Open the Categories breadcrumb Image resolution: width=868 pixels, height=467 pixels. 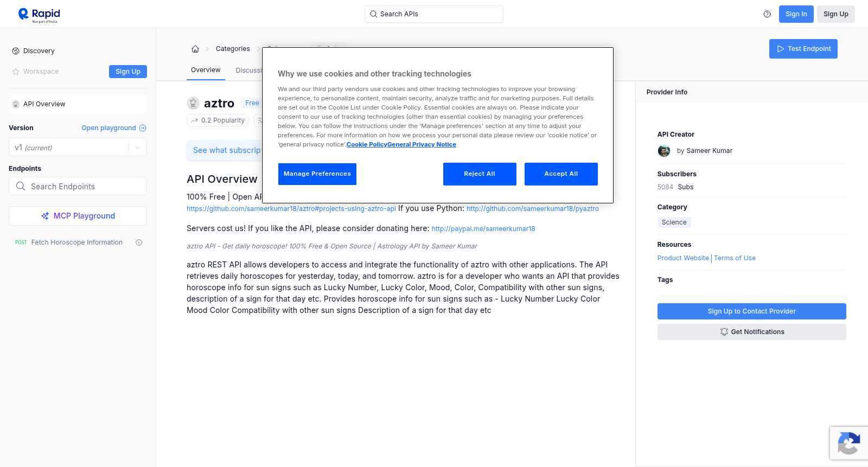(x=233, y=49)
